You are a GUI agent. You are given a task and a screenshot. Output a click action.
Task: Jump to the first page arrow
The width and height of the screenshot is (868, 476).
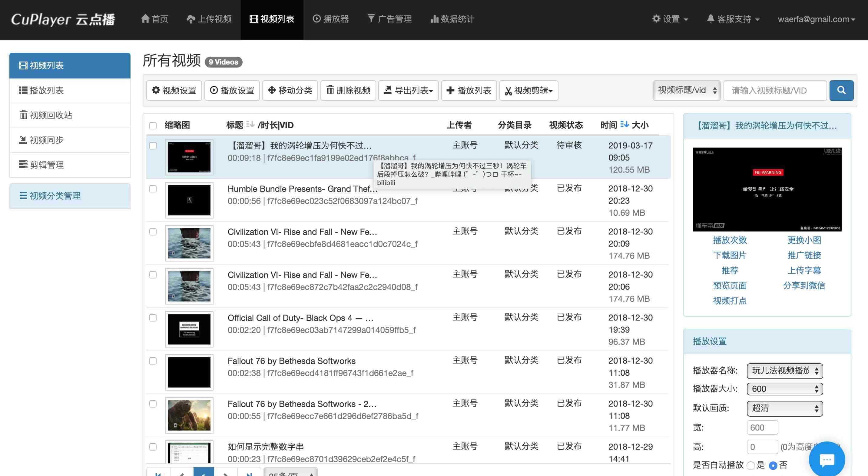coord(158,473)
